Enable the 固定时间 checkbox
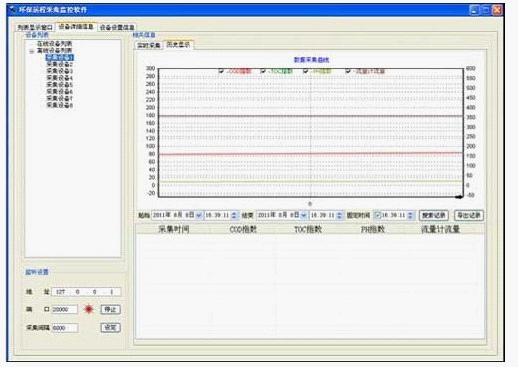The image size is (519, 368). [x=378, y=215]
